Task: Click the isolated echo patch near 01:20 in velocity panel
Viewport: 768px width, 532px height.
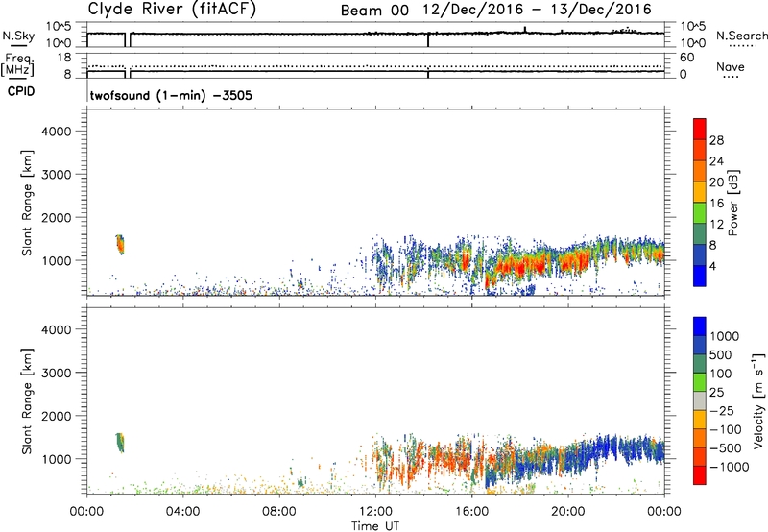Action: [x=120, y=443]
